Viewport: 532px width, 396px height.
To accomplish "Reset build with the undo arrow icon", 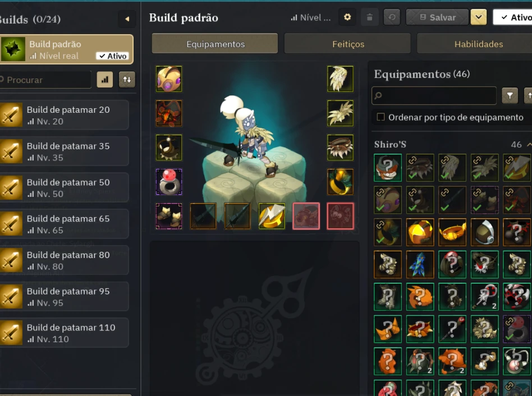I will [392, 17].
